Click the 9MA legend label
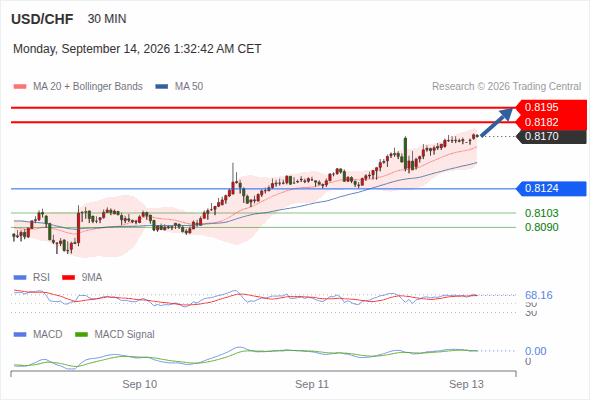This screenshot has width=590, height=400. click(92, 278)
